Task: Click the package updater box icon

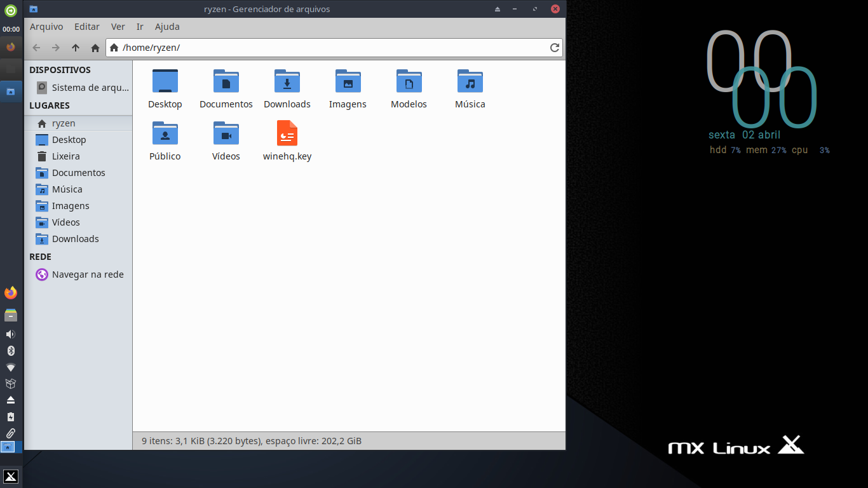Action: 10,384
